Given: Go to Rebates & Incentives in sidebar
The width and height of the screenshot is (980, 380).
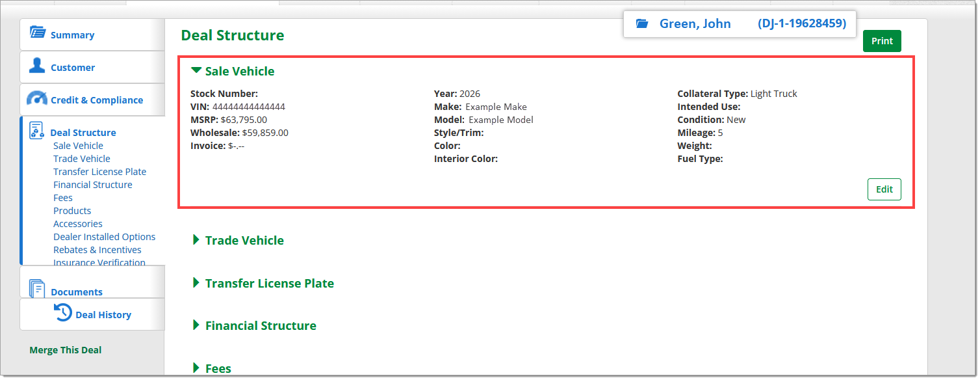Looking at the screenshot, I should pyautogui.click(x=97, y=250).
